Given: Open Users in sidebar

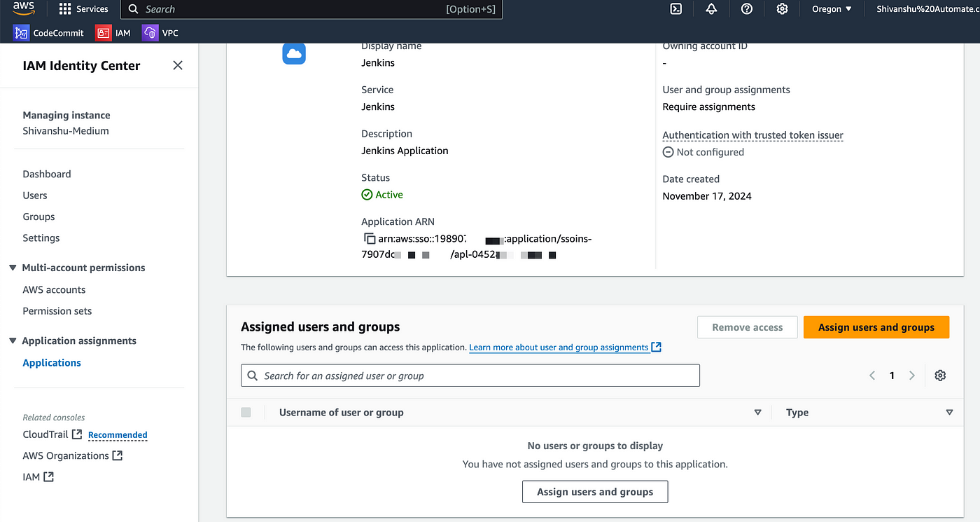Looking at the screenshot, I should coord(35,195).
